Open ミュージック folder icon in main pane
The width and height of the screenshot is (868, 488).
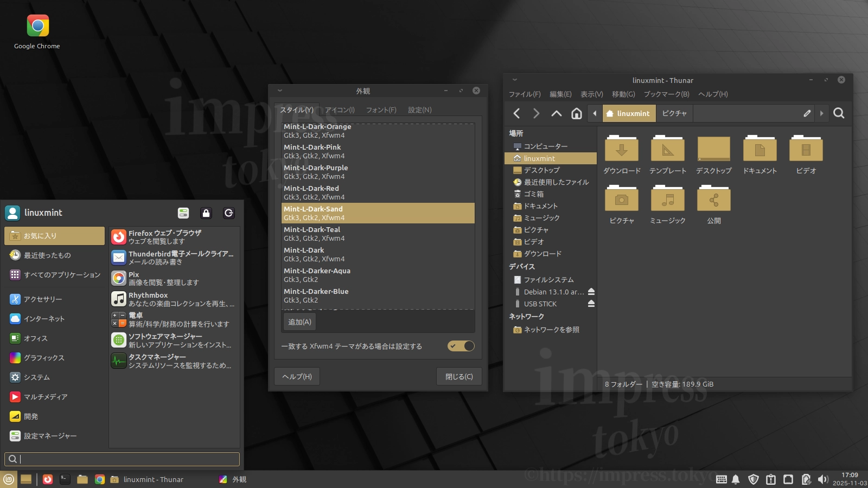[x=668, y=204]
